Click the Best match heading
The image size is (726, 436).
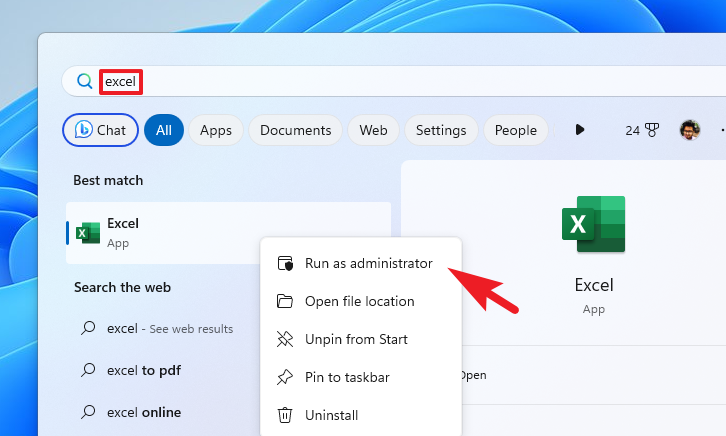point(108,180)
